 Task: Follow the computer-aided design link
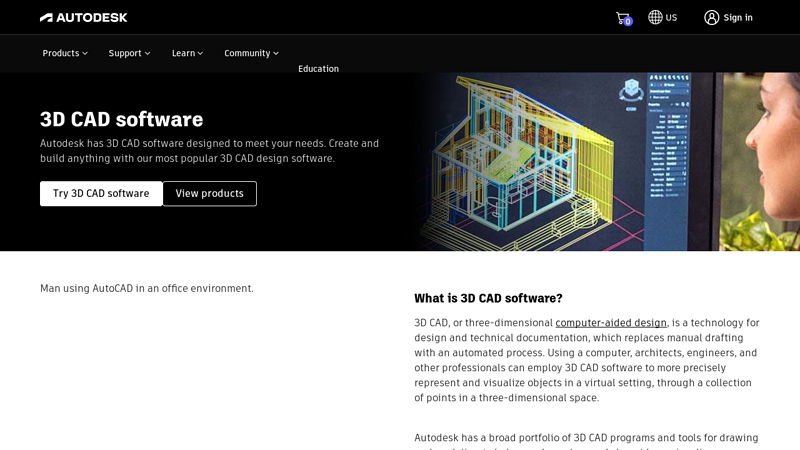[x=611, y=322]
